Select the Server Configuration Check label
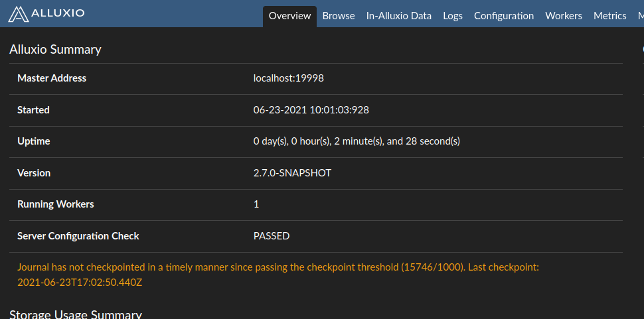This screenshot has height=319, width=644. click(x=78, y=236)
